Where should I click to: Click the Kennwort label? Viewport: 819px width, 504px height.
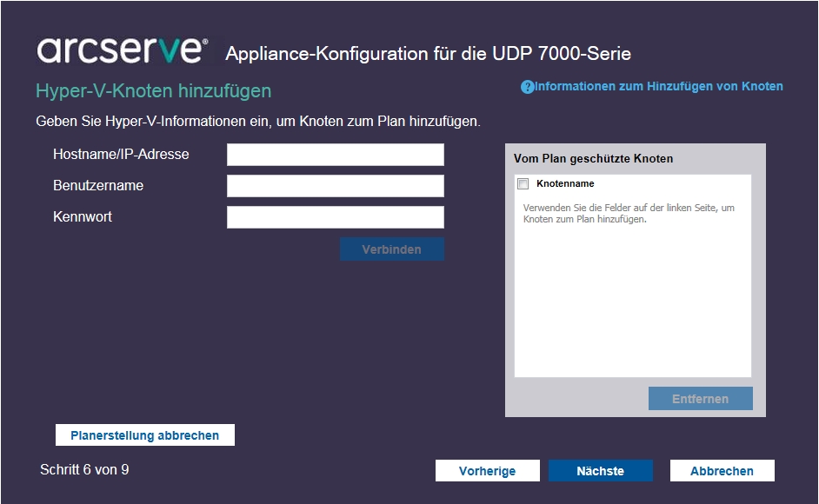click(83, 216)
